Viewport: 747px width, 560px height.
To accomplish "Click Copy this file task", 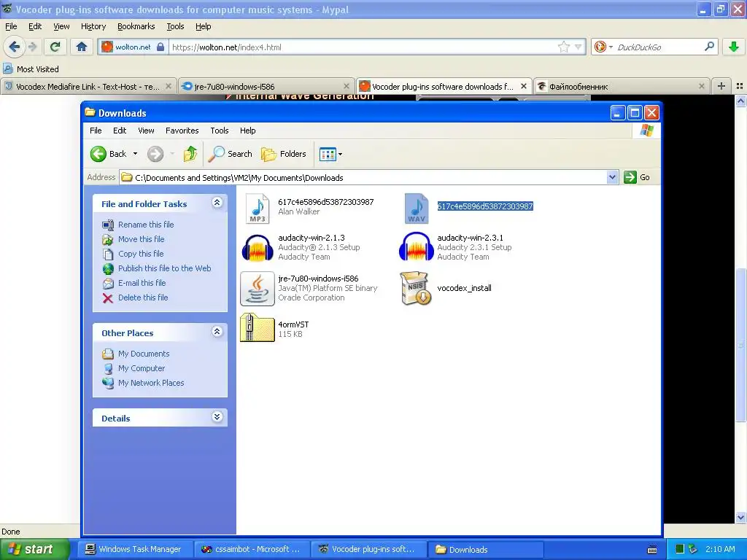I will pos(141,254).
